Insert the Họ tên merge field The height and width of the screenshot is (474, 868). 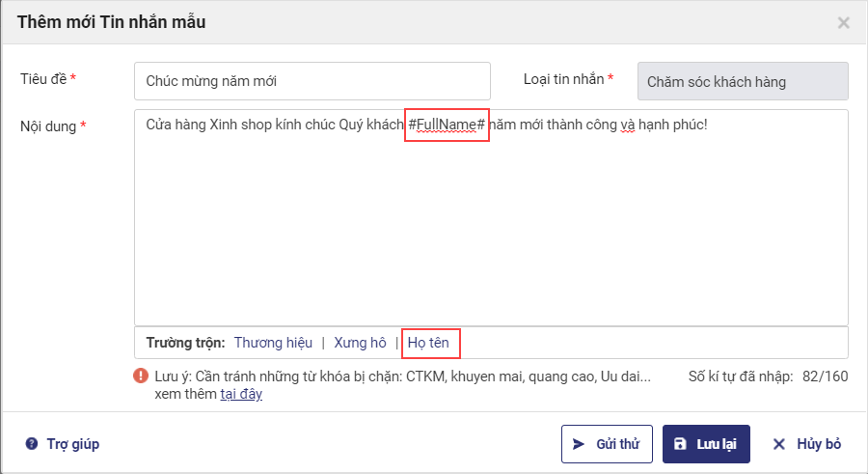tap(428, 343)
